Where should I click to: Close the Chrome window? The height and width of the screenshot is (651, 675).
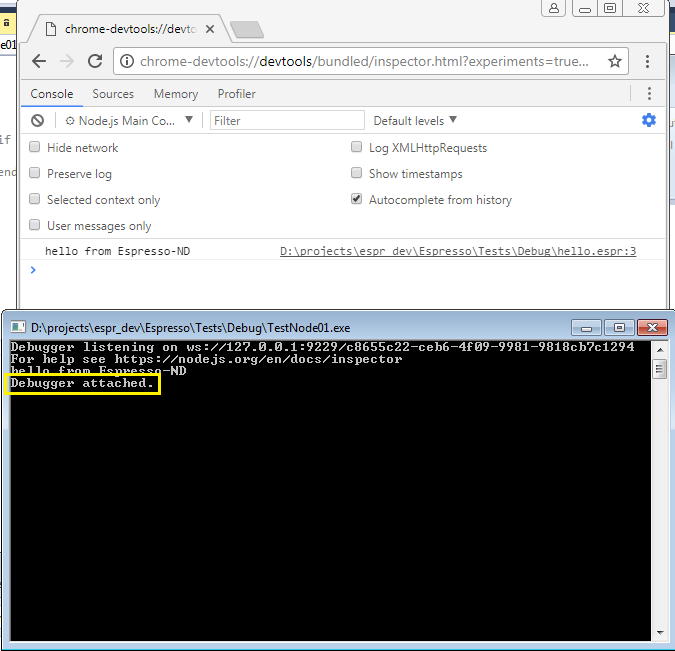click(x=643, y=8)
